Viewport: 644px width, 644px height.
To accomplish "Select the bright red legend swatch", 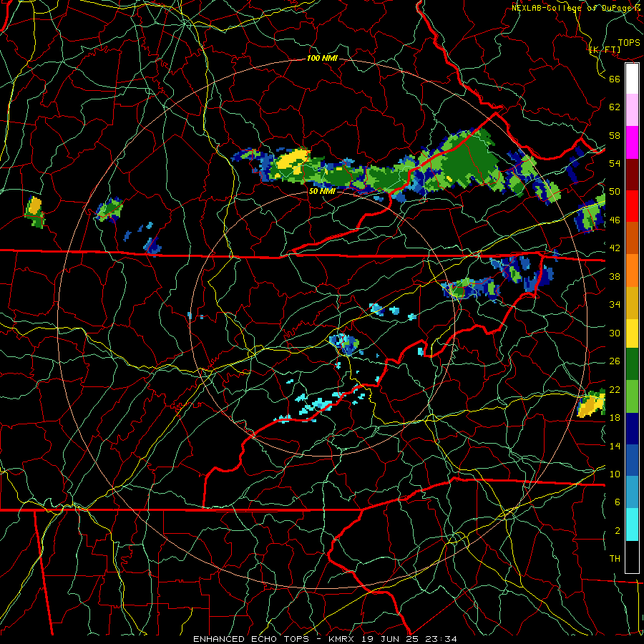I will click(x=632, y=206).
